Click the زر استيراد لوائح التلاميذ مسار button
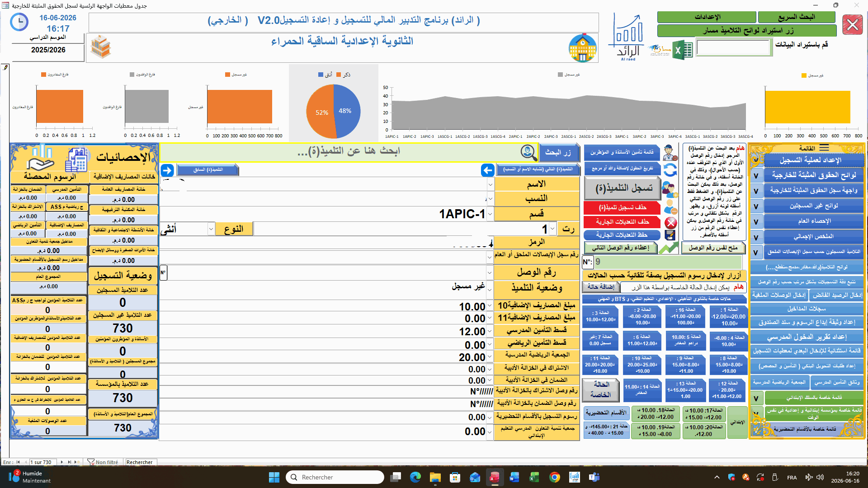The image size is (868, 488). click(747, 31)
